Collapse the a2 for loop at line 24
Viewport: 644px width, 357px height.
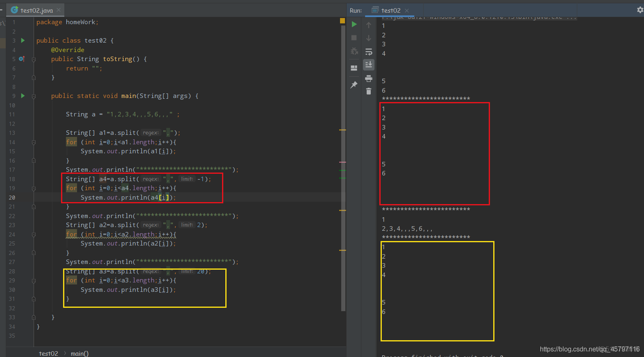tap(34, 234)
